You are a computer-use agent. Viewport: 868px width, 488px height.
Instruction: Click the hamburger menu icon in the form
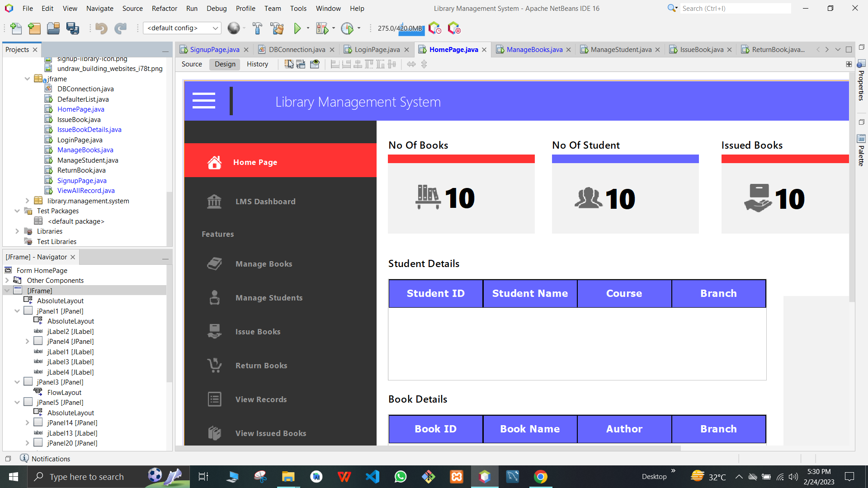tap(204, 100)
